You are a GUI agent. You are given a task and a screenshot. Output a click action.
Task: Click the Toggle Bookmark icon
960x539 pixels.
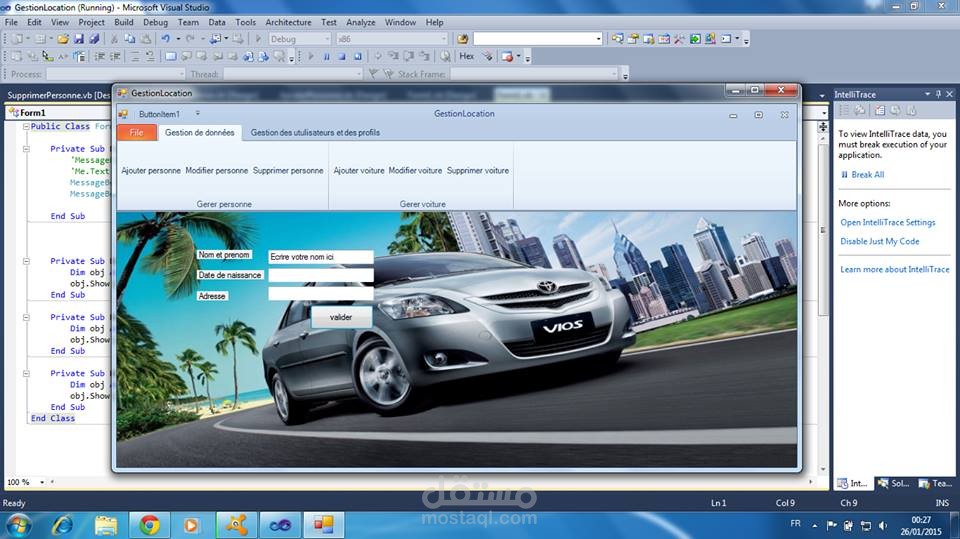pyautogui.click(x=171, y=56)
